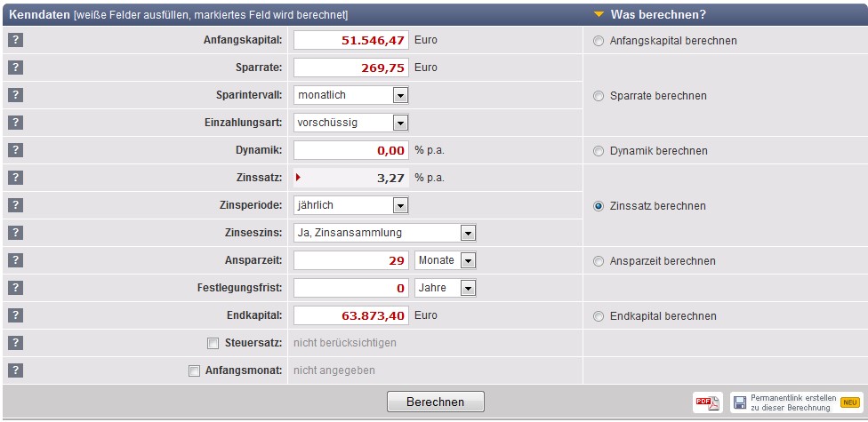Click the calculated Zinssatz field 3,27
The height and width of the screenshot is (422, 868).
click(351, 178)
